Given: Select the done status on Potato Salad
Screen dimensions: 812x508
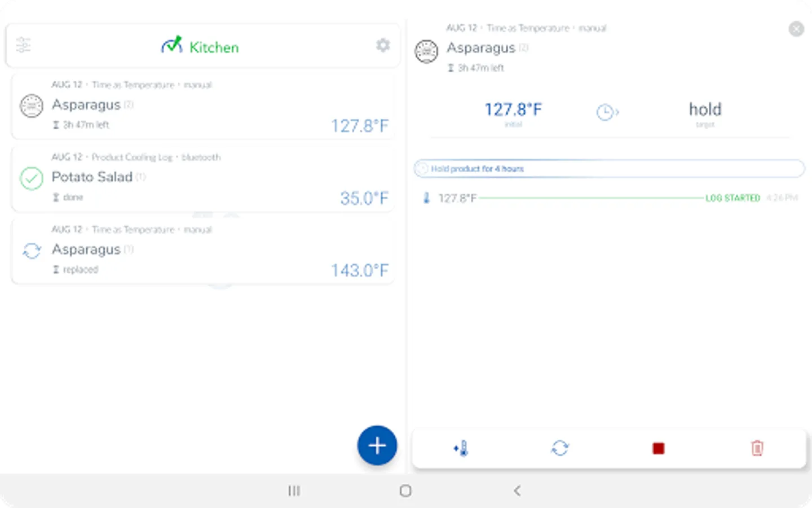Looking at the screenshot, I should (73, 198).
